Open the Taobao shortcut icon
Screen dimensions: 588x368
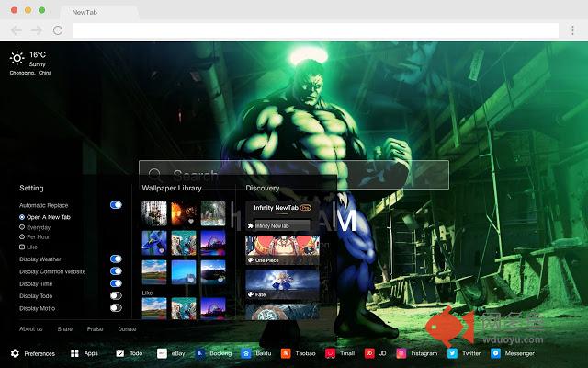[287, 353]
